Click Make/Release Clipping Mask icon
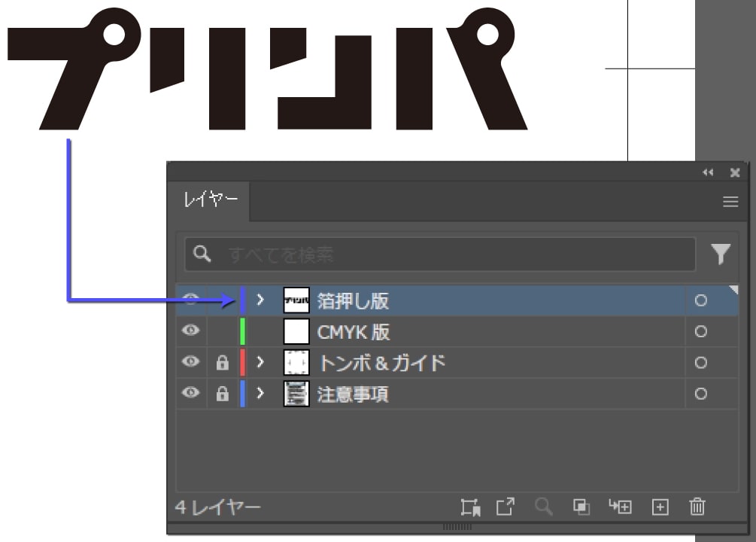Screen dimensions: 756x542 click(581, 507)
